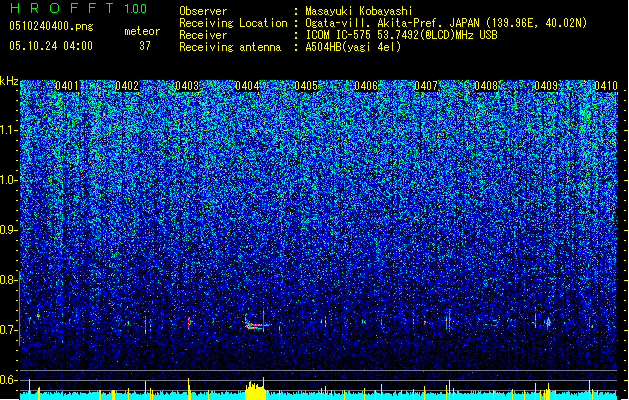The height and width of the screenshot is (400, 629).
Task: Click the Receiving Location label
Action: [233, 23]
